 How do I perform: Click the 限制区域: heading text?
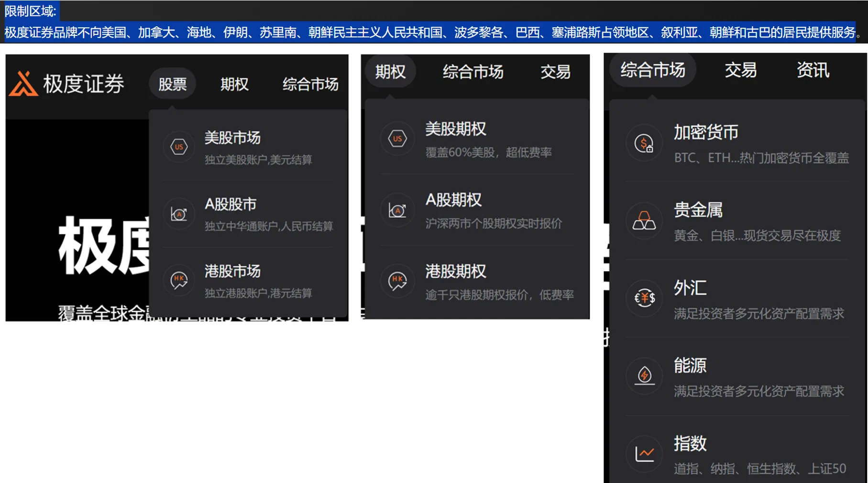pyautogui.click(x=30, y=11)
